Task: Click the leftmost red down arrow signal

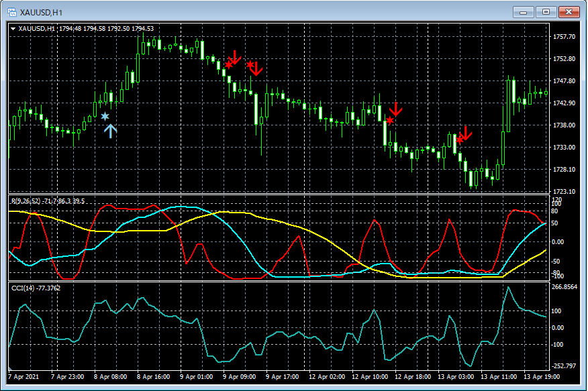Action: pos(234,57)
